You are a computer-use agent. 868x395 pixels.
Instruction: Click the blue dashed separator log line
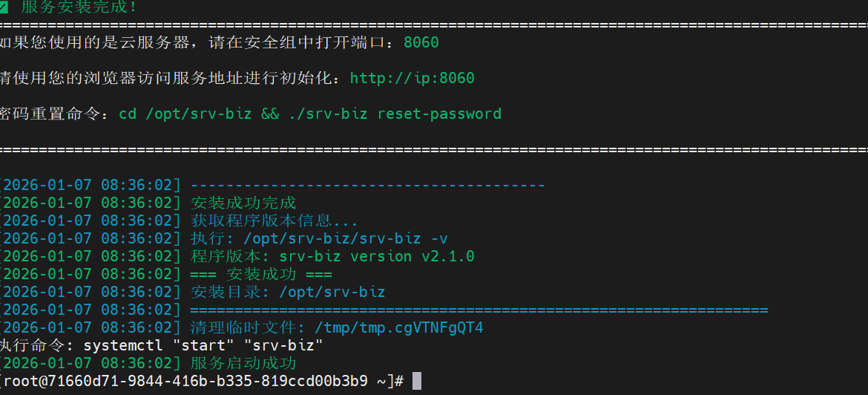367,185
